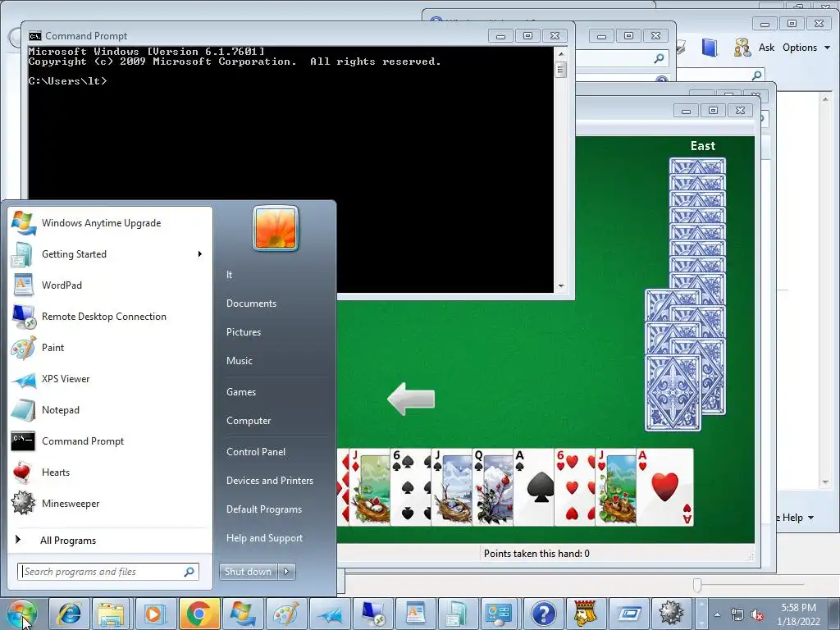
Task: Open Documents from Start menu
Action: pos(251,304)
